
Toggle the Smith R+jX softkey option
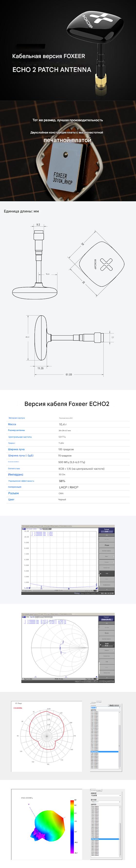point(107,644)
